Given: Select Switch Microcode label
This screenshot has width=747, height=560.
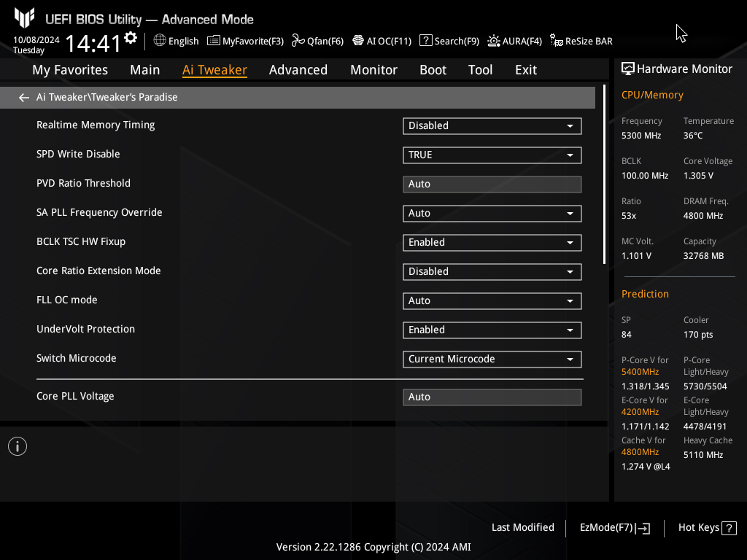Looking at the screenshot, I should (x=76, y=358).
